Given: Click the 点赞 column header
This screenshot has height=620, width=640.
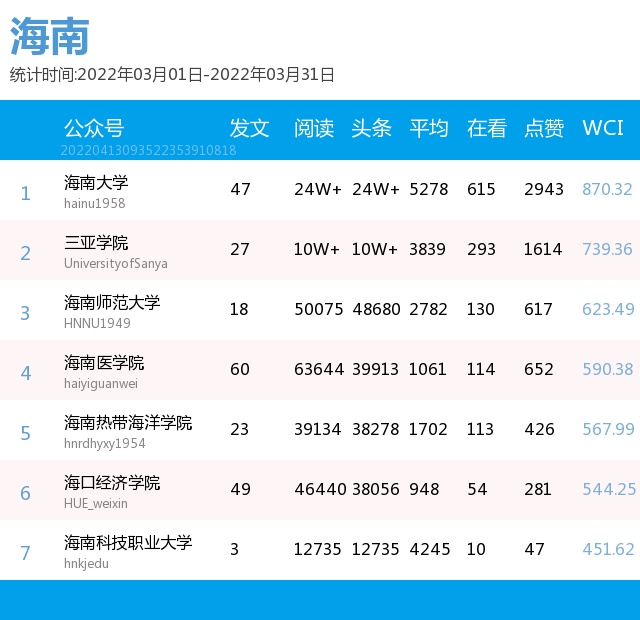Looking at the screenshot, I should pyautogui.click(x=544, y=128).
